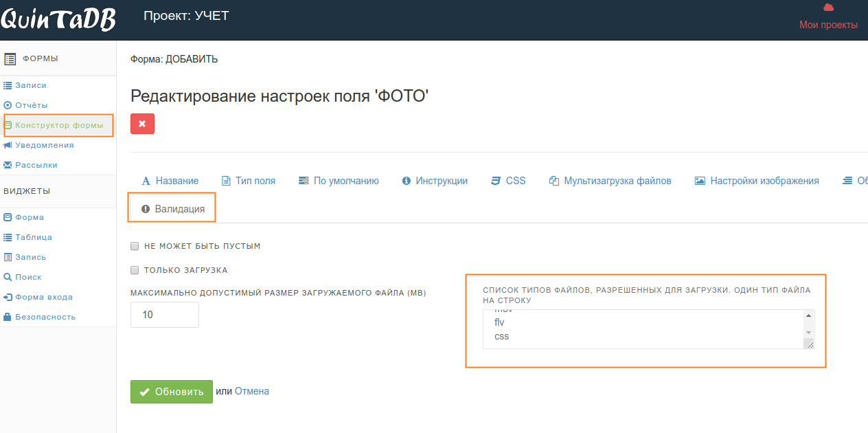Click the Уведомления megaphone icon

click(x=8, y=145)
